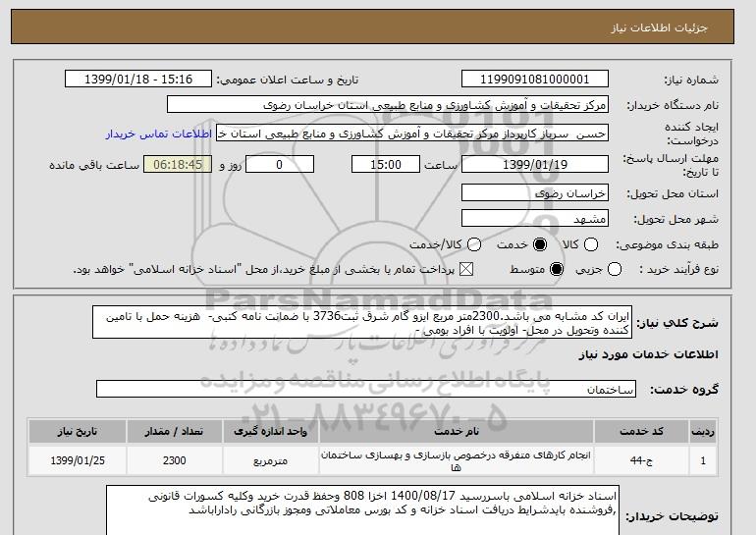The image size is (756, 535).
Task: Click the توضیحات خریدار label
Action: [x=672, y=516]
